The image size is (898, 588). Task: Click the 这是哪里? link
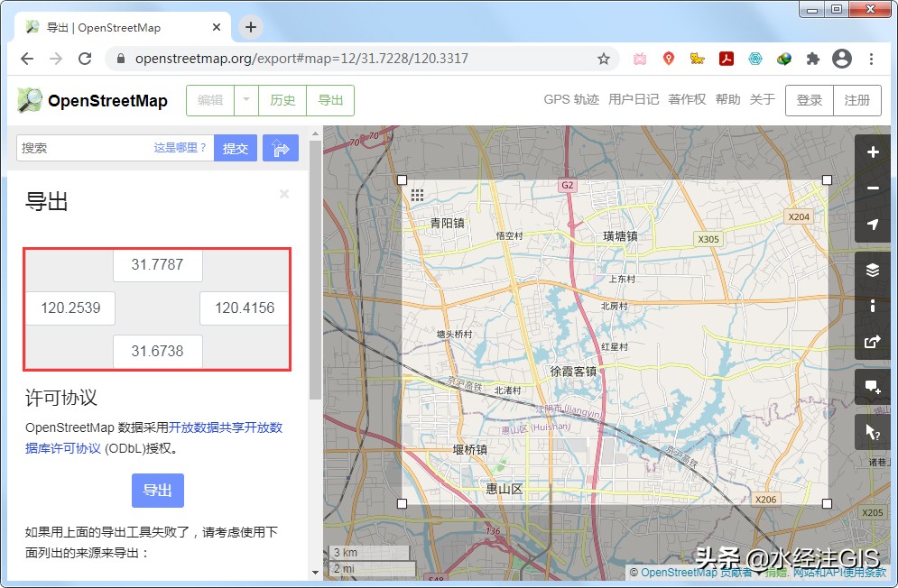pyautogui.click(x=180, y=148)
